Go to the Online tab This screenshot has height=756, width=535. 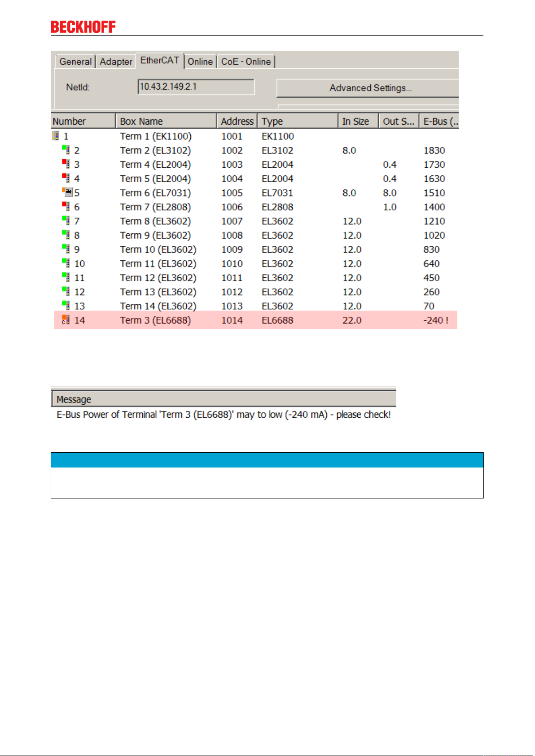[200, 61]
